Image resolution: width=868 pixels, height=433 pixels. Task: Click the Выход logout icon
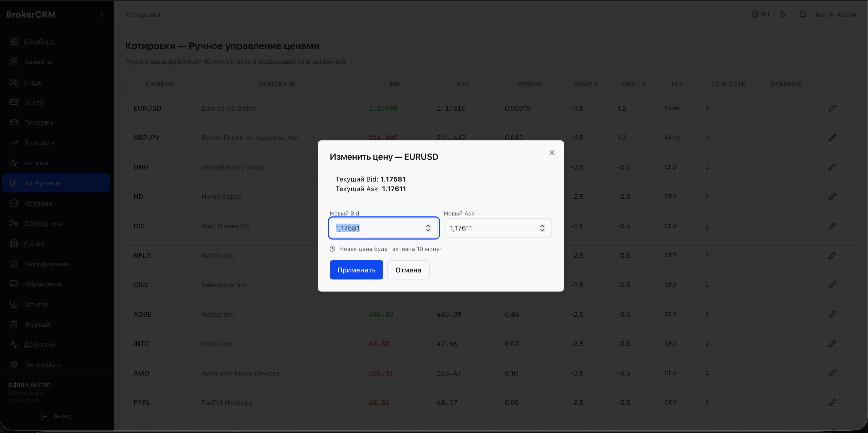[x=44, y=416]
